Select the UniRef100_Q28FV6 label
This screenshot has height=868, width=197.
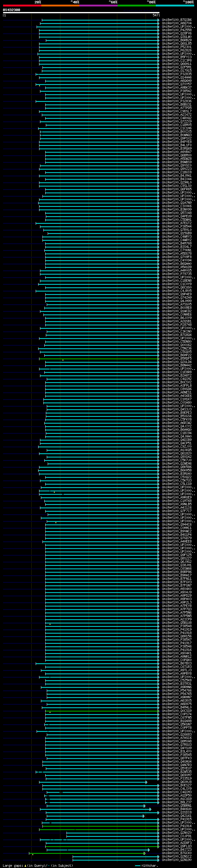(x=177, y=33)
